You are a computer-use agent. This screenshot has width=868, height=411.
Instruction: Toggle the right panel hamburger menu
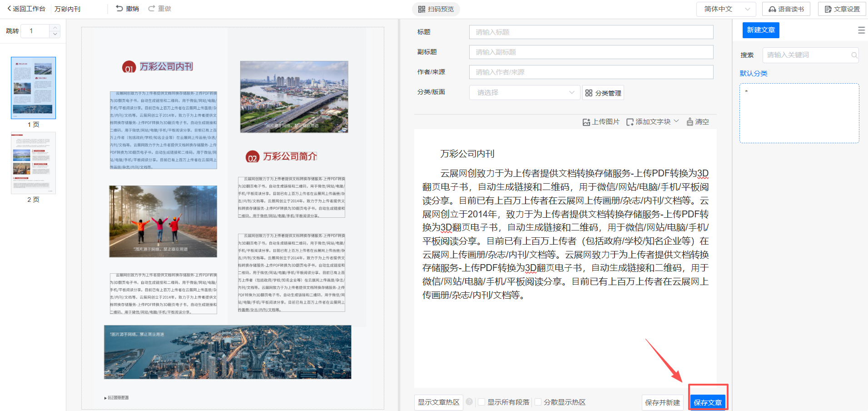coord(861,30)
